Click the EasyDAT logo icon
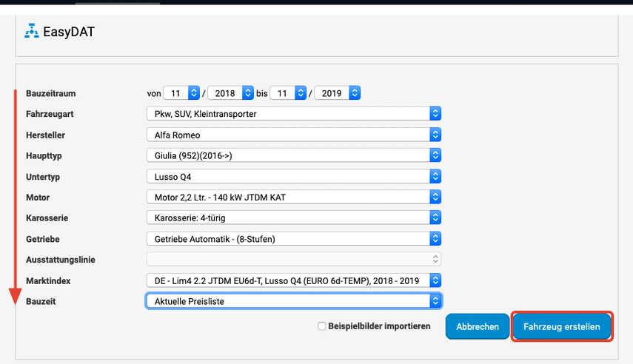Screen dimensions: 633x364 (32, 31)
